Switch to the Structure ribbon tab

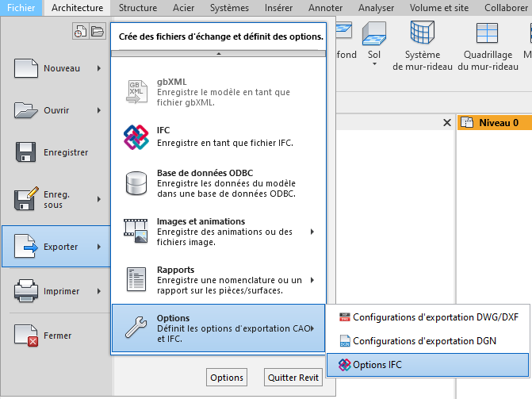[138, 8]
